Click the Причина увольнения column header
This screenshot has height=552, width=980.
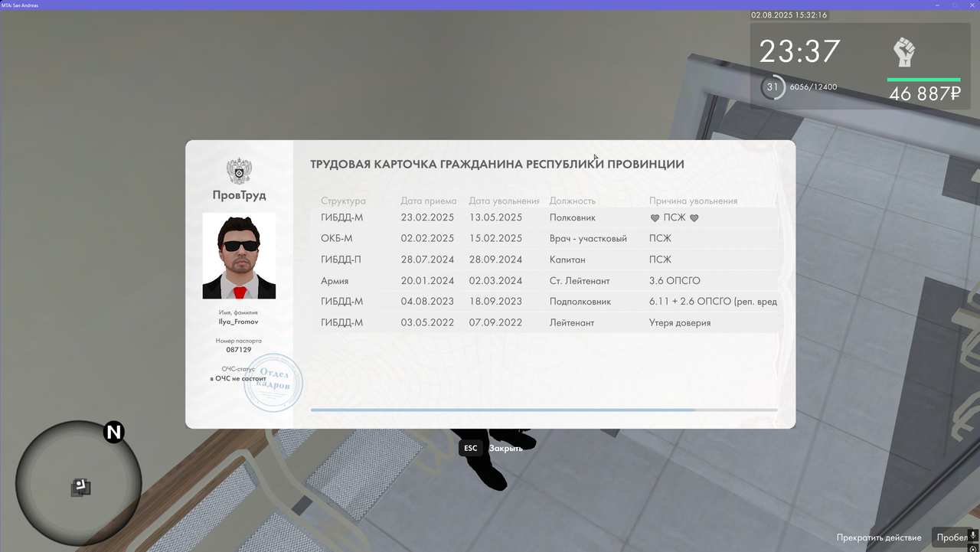click(694, 201)
